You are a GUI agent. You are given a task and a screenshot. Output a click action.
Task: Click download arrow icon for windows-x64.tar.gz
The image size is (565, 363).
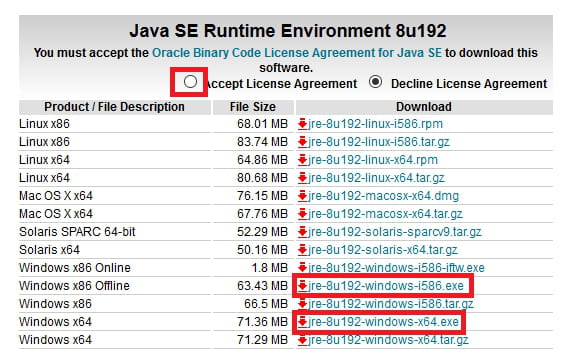coord(303,340)
